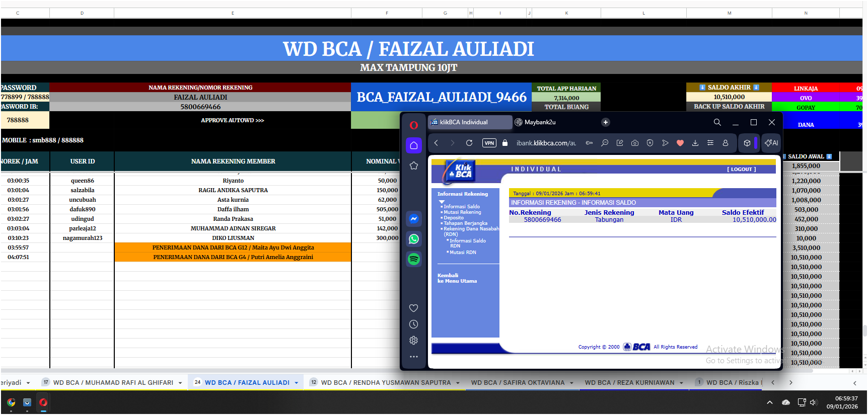
Task: Open Spotify from the Opera sidebar
Action: [414, 259]
